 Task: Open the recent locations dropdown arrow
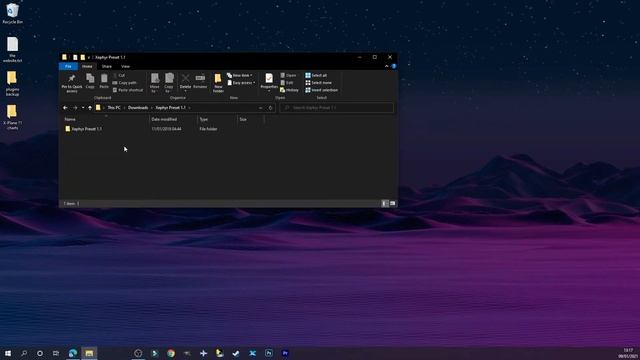(83, 108)
